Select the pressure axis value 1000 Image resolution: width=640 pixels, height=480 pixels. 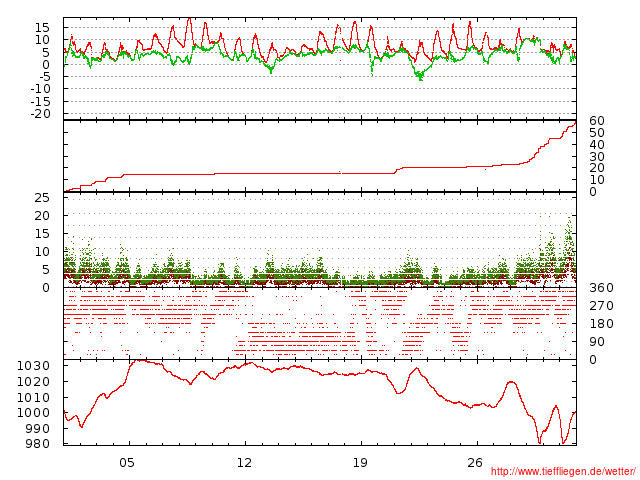(x=33, y=413)
